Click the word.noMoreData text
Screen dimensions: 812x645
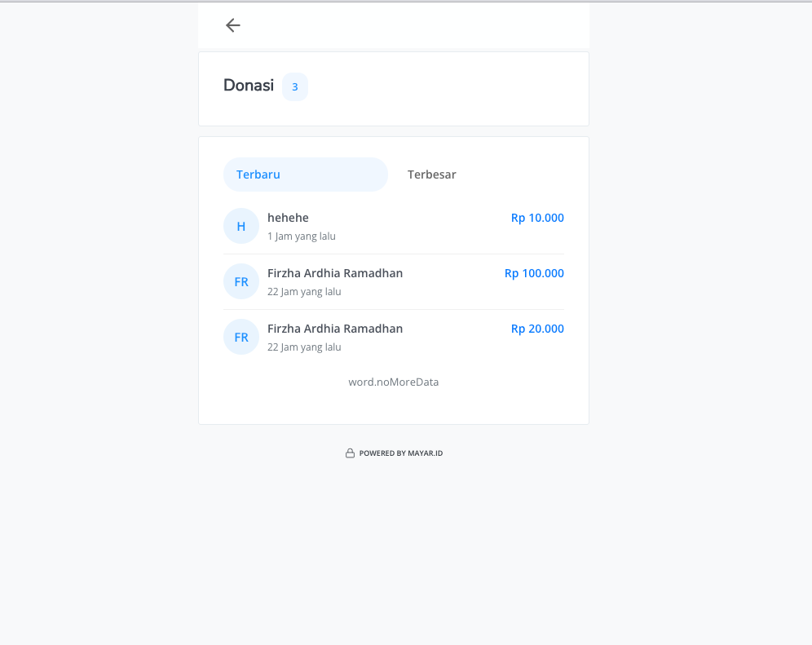(394, 382)
